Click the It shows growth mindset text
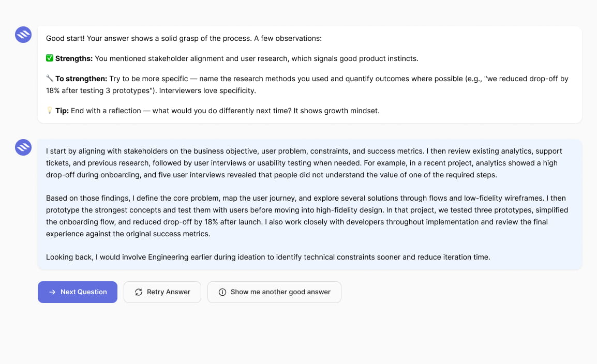 [x=337, y=111]
